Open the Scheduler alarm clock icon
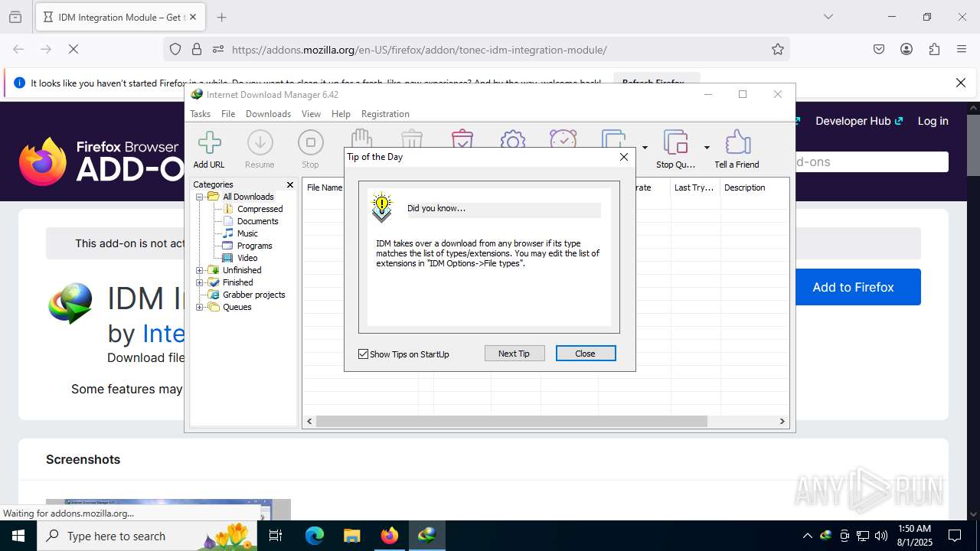 pos(563,139)
